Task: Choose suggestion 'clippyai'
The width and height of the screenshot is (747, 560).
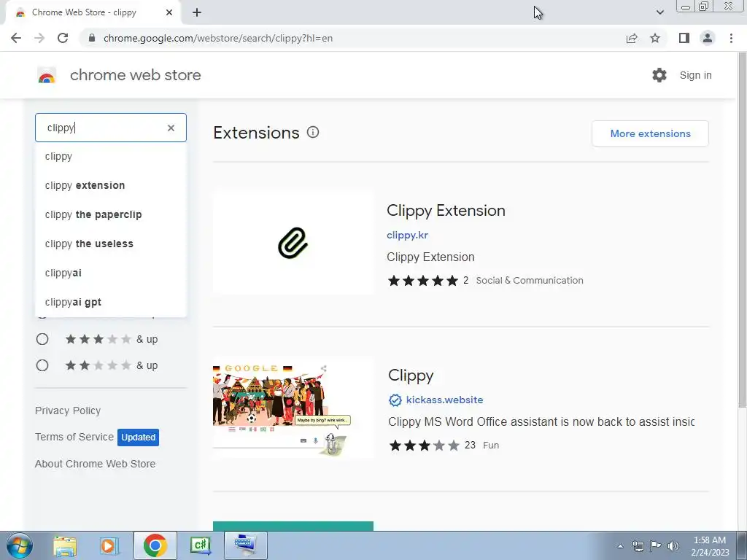Action: coord(111,273)
